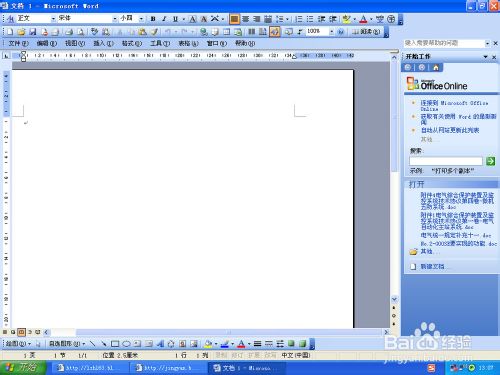Toggle the highlighted align-left button
Screen dimensions: 500x375
234,19
